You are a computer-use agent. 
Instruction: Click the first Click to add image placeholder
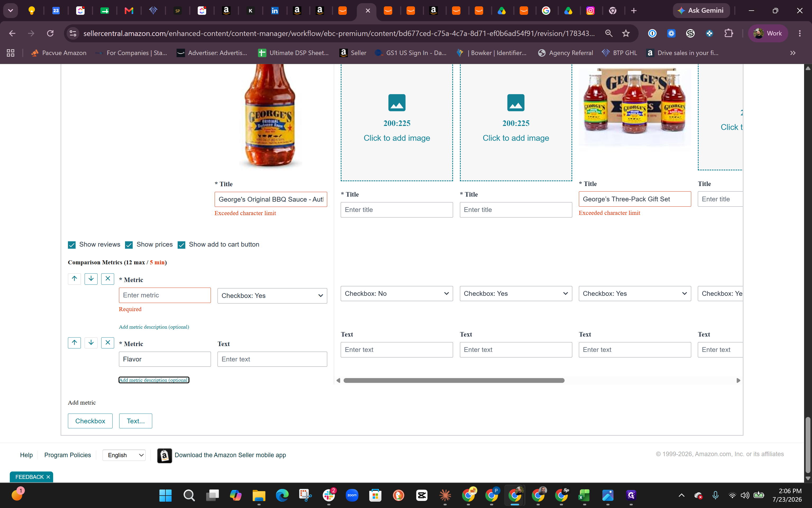396,122
